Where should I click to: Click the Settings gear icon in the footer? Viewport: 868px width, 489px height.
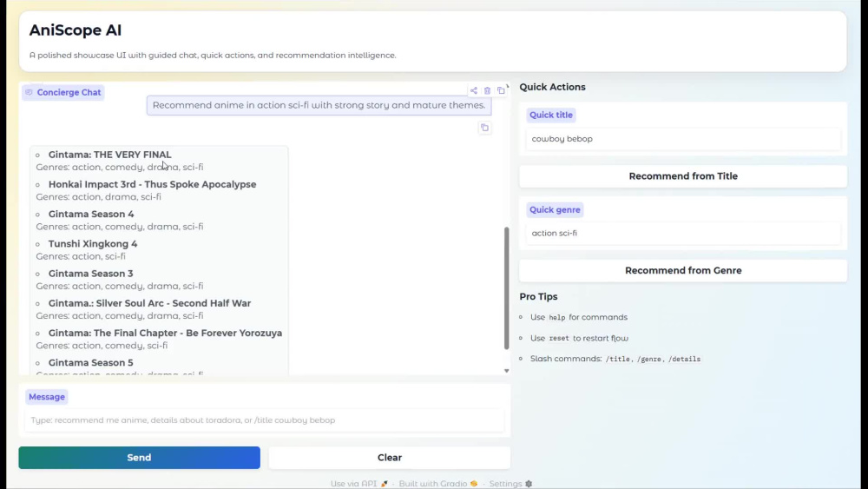pyautogui.click(x=529, y=484)
